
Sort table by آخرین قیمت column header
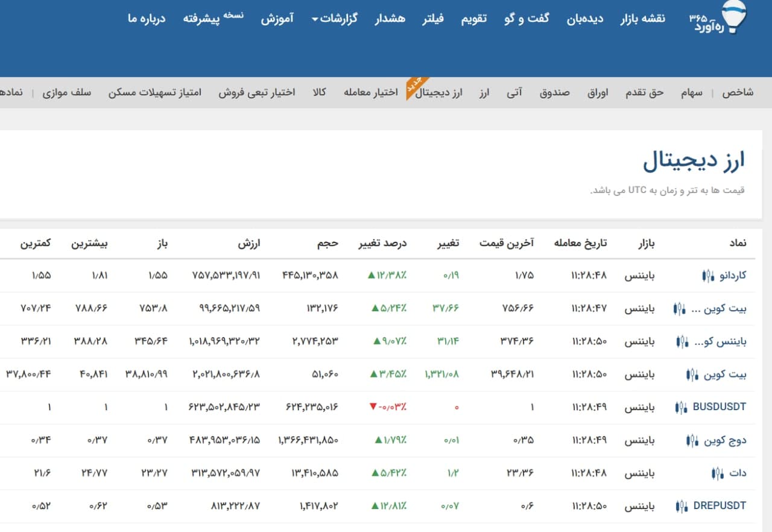point(507,244)
